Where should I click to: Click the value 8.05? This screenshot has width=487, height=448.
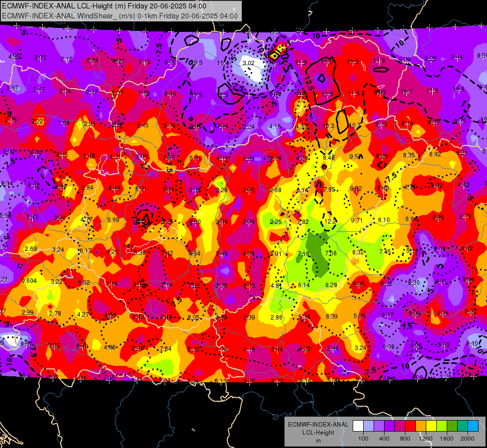pos(193,318)
